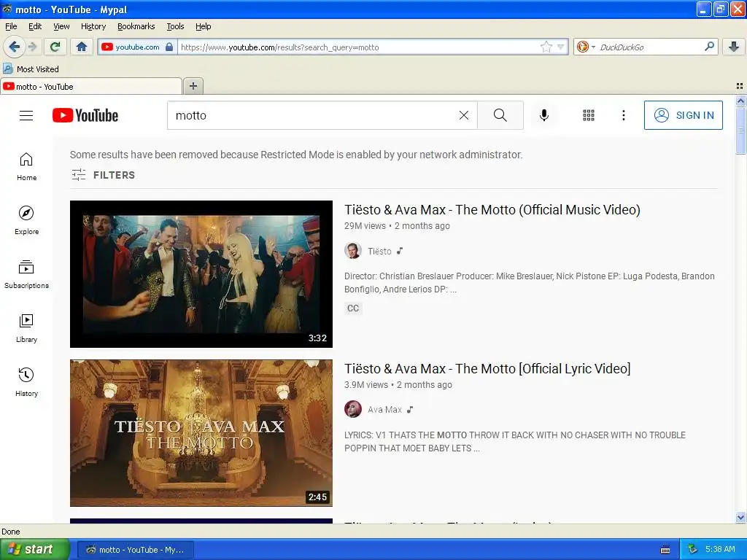Click the YouTube logo

click(x=85, y=115)
